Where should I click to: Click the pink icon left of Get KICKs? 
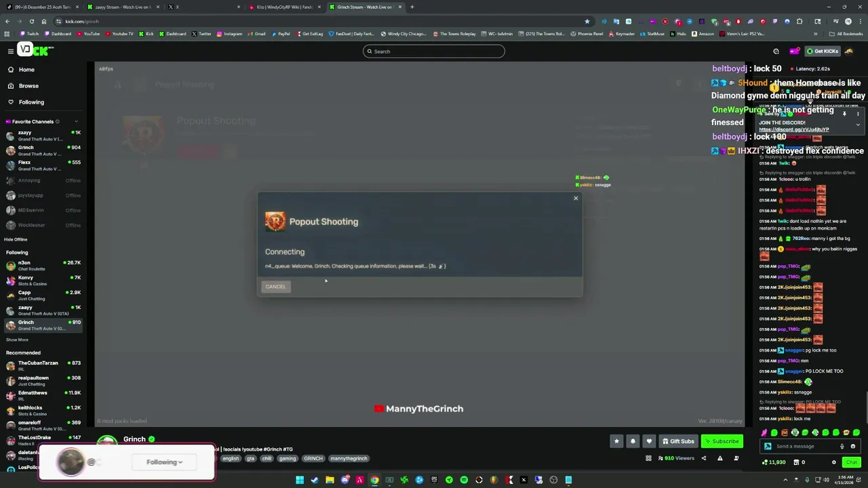(x=794, y=52)
